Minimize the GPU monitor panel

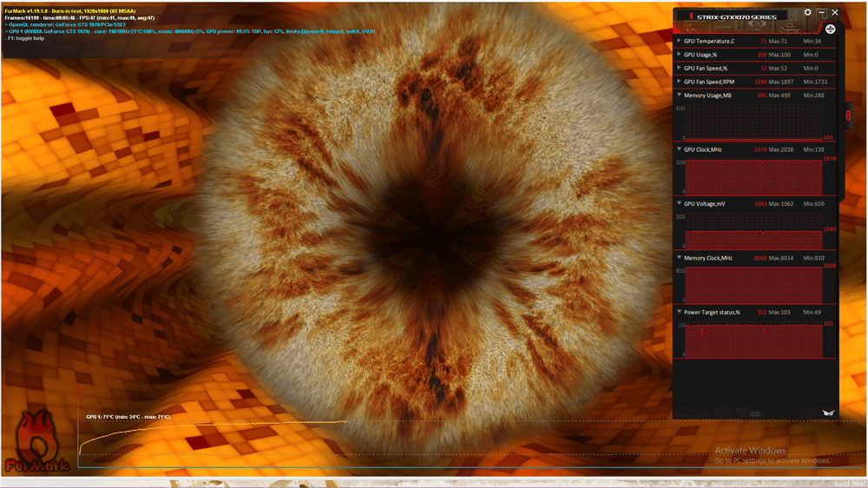(822, 13)
